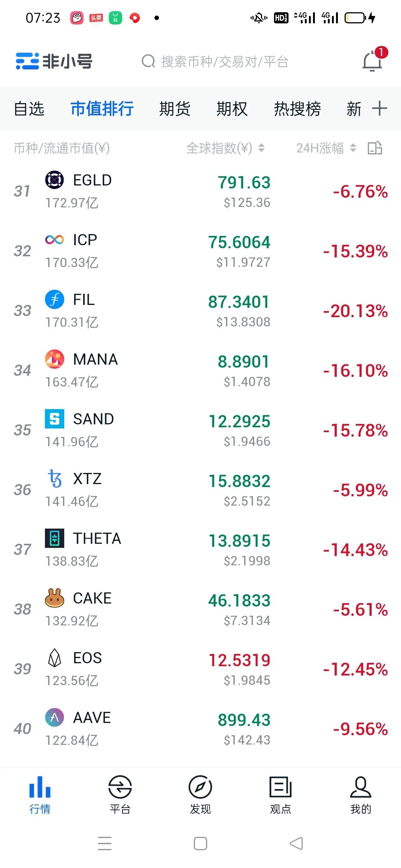Switch to the 自选 tab
The width and height of the screenshot is (401, 868).
tap(29, 109)
